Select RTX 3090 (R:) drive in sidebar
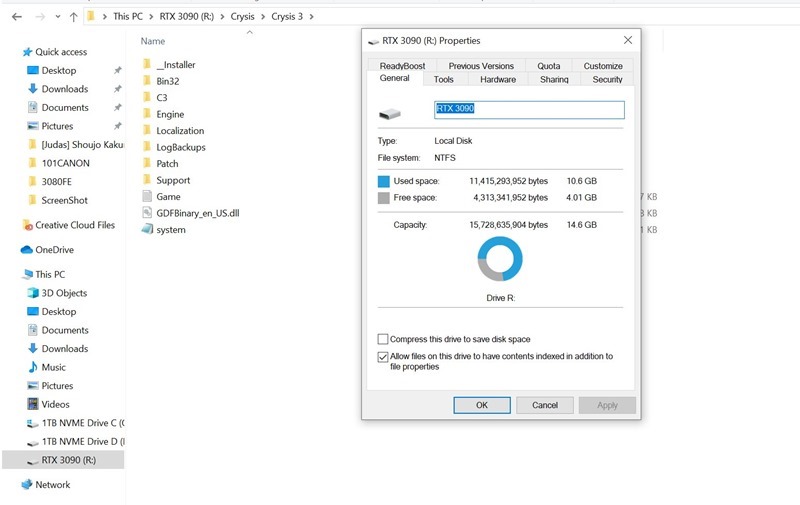The height and width of the screenshot is (505, 800). (63, 460)
